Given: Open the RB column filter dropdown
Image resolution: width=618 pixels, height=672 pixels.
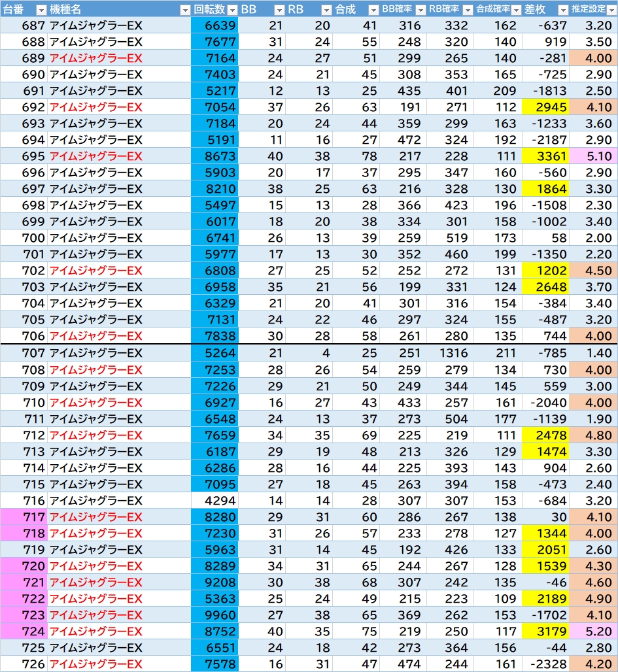Looking at the screenshot, I should point(326,10).
